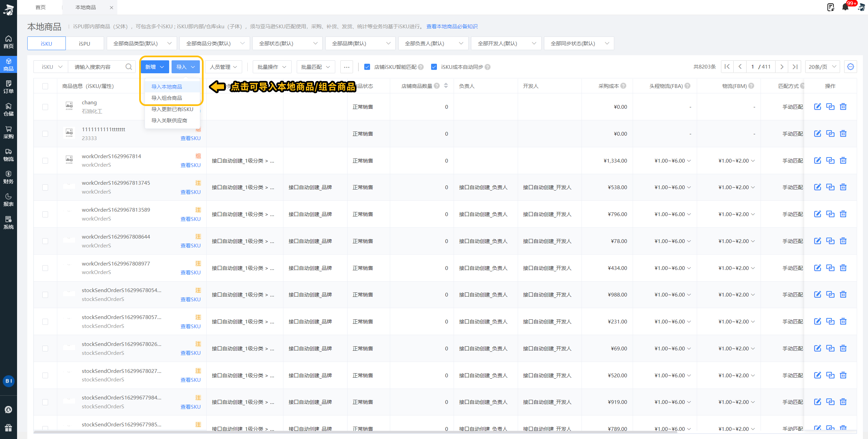This screenshot has width=868, height=439.
Task: Click the search magnifier icon
Action: [x=129, y=67]
